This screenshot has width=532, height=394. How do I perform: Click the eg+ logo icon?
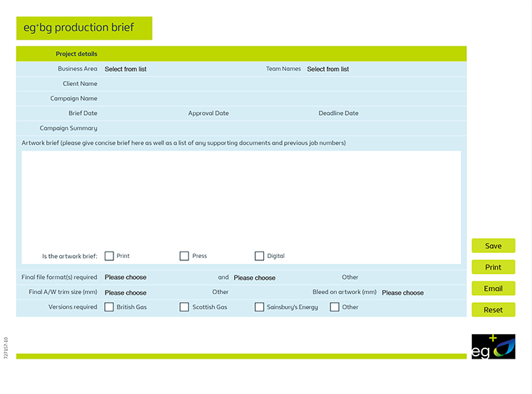(x=494, y=347)
